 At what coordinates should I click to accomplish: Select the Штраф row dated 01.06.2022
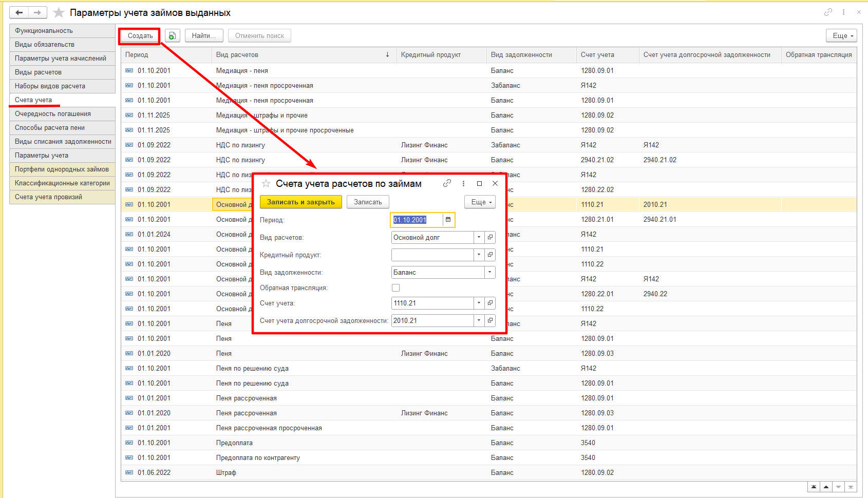[488, 472]
